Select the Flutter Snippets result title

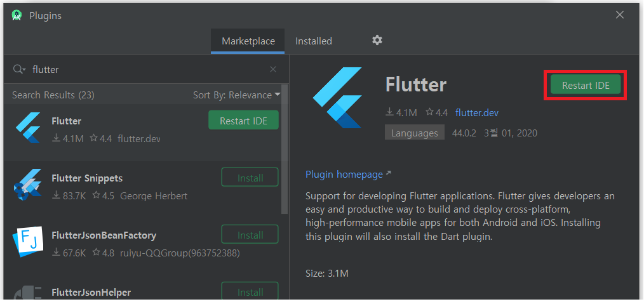[87, 178]
